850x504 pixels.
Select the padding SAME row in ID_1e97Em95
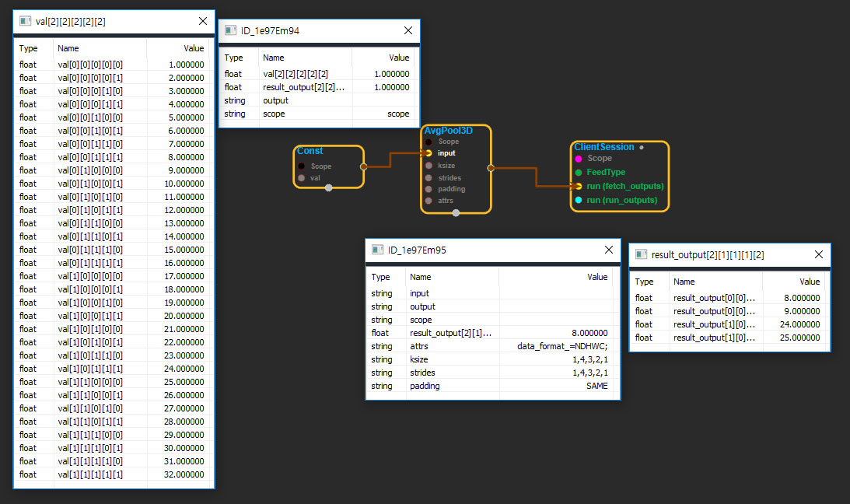click(492, 386)
